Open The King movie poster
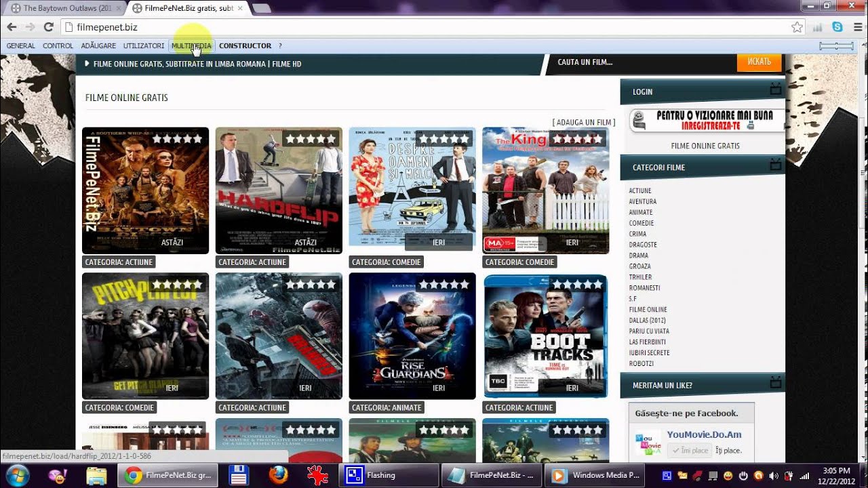The height and width of the screenshot is (488, 868). (x=546, y=190)
